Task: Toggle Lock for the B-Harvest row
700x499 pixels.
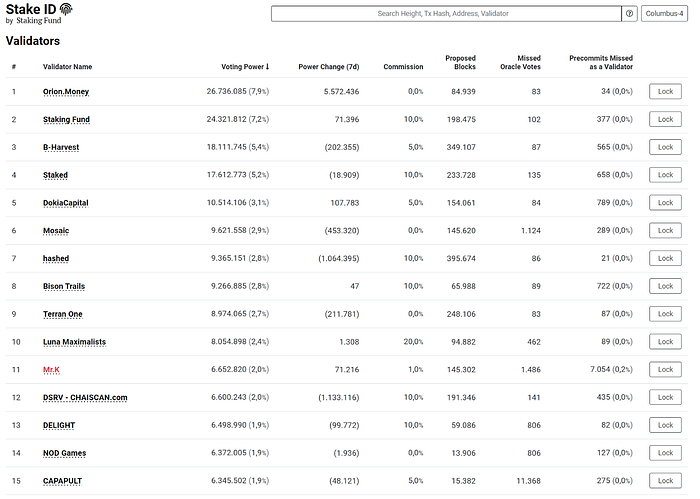Action: point(665,147)
